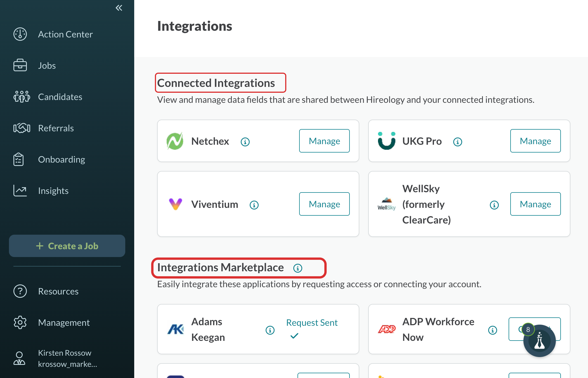Screen dimensions: 588x378
Task: Click the Onboarding clipboard icon
Action: click(x=18, y=159)
